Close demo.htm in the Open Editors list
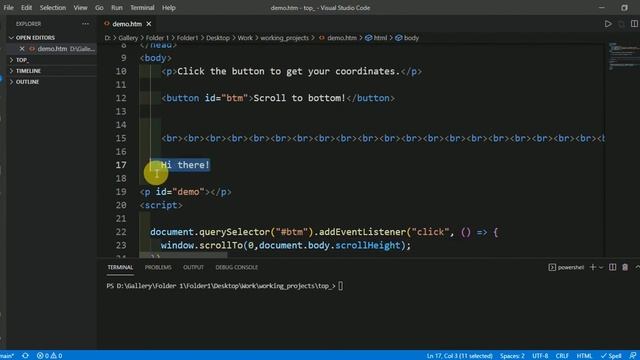This screenshot has height=360, width=640. click(x=22, y=49)
